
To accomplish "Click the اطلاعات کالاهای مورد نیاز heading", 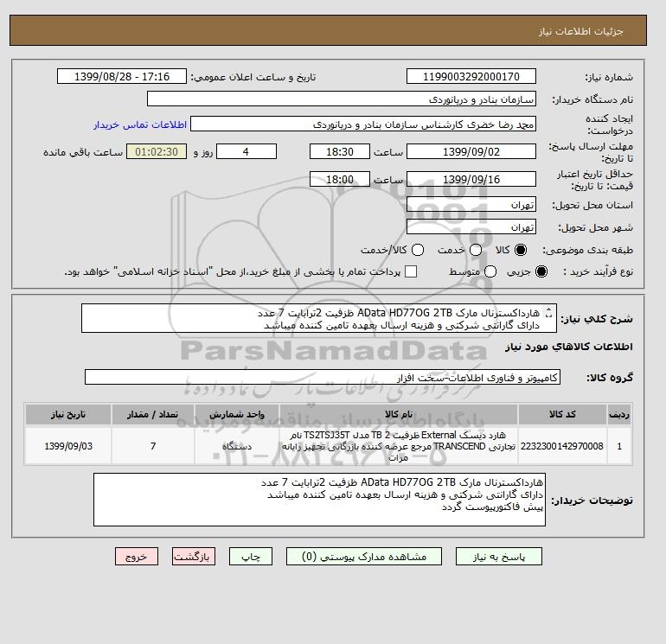I will point(569,347).
